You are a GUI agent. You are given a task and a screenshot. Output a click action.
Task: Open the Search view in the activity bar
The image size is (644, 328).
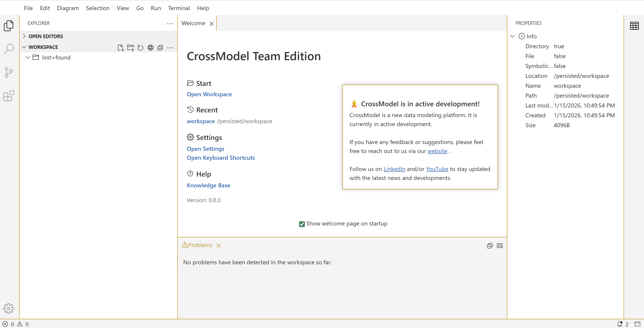point(9,49)
